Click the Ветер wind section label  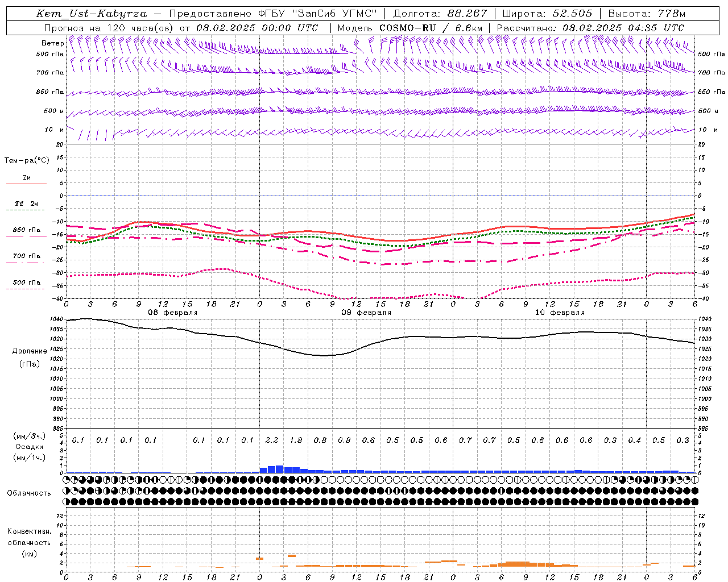pos(53,43)
